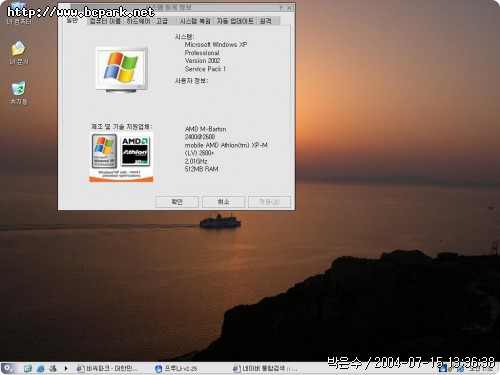Close the system properties dialog
The height and width of the screenshot is (375, 500).
[x=289, y=7]
